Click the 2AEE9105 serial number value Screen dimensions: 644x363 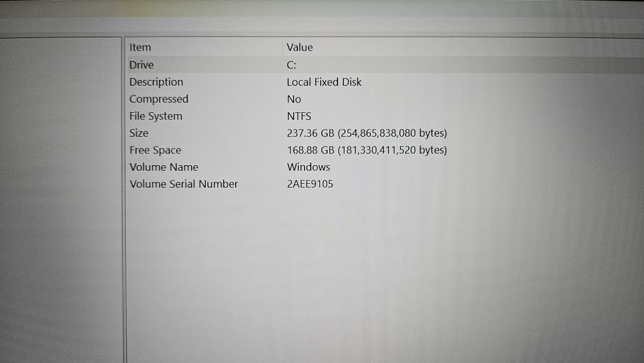point(310,184)
